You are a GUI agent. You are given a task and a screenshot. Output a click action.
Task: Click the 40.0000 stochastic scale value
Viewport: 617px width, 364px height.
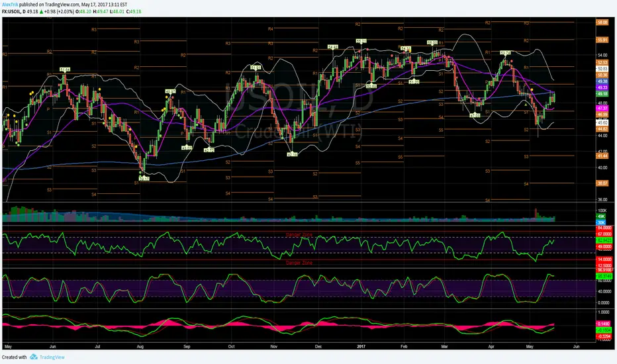point(604,292)
